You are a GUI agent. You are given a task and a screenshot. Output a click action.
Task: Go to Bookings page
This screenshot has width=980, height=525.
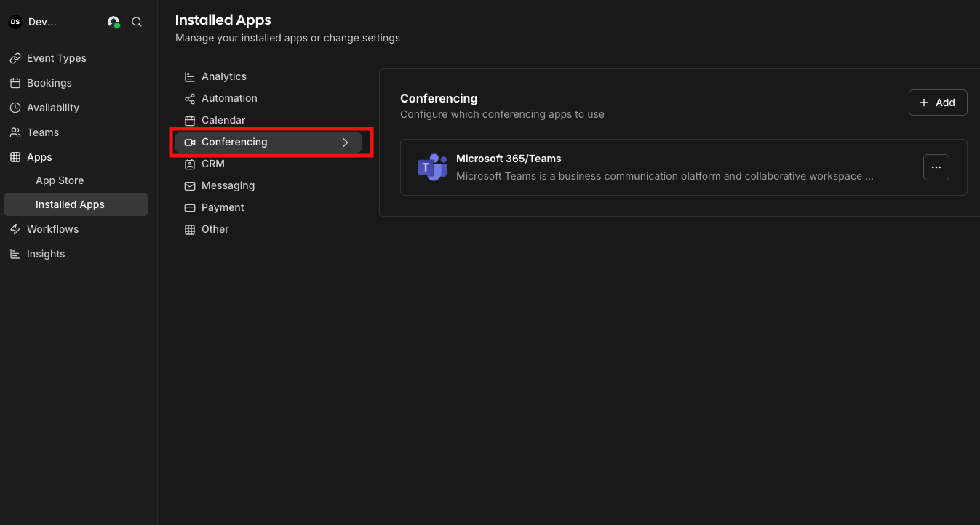tap(49, 83)
